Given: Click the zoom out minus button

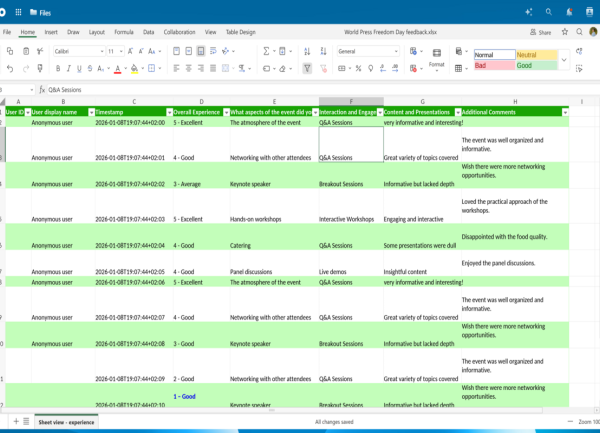Looking at the screenshot, I should coord(570,422).
